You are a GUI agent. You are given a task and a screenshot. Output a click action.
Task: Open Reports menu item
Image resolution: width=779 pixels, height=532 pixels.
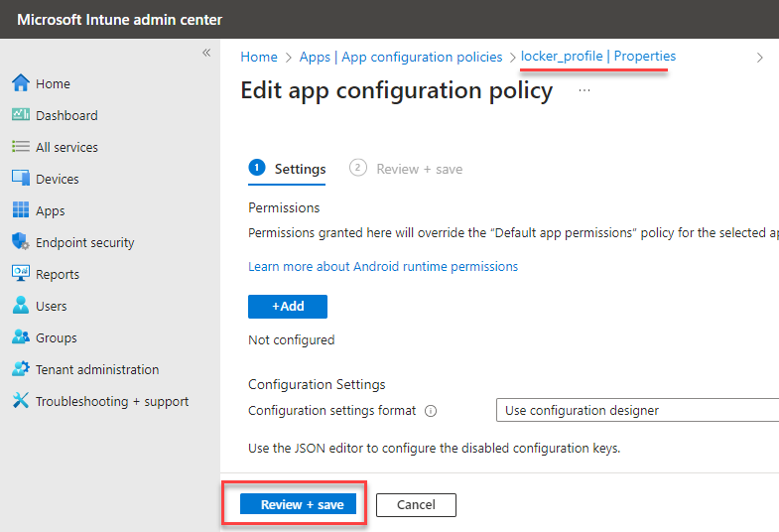click(58, 275)
